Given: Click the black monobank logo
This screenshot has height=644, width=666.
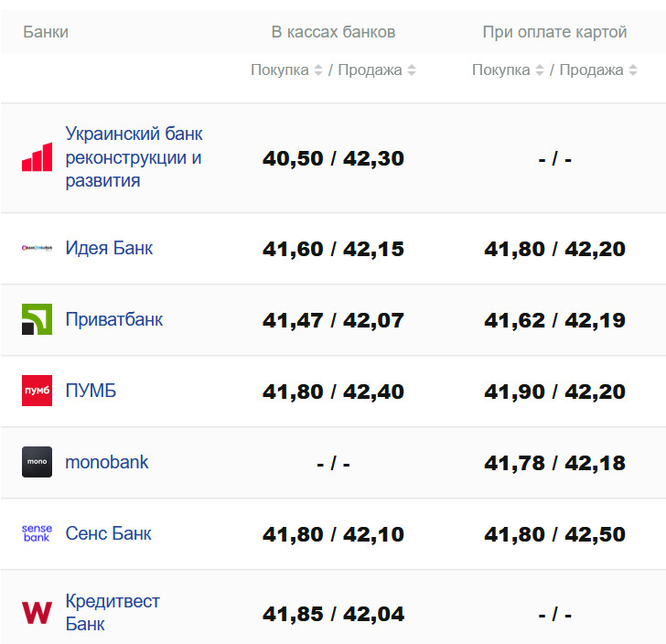Looking at the screenshot, I should point(38,462).
